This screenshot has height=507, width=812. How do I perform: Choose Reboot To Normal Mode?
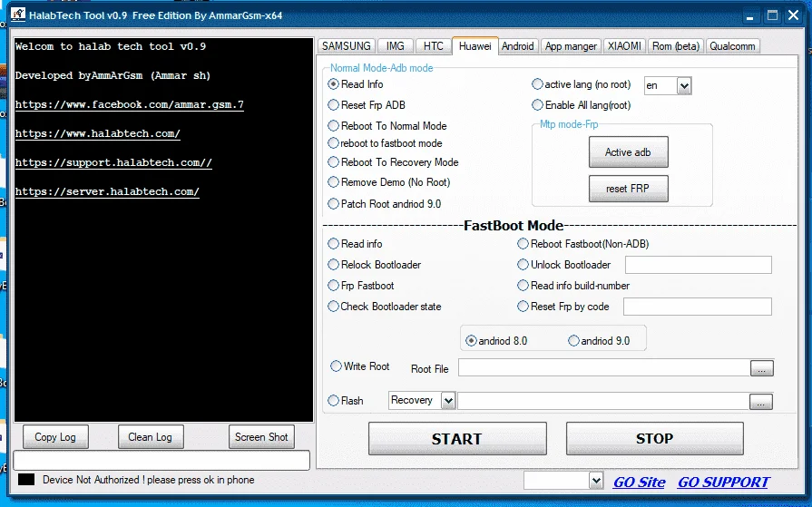coord(387,126)
